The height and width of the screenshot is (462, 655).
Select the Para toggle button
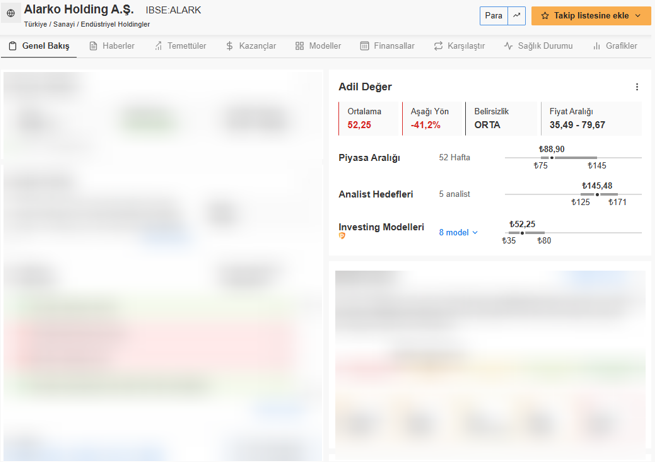pos(493,16)
